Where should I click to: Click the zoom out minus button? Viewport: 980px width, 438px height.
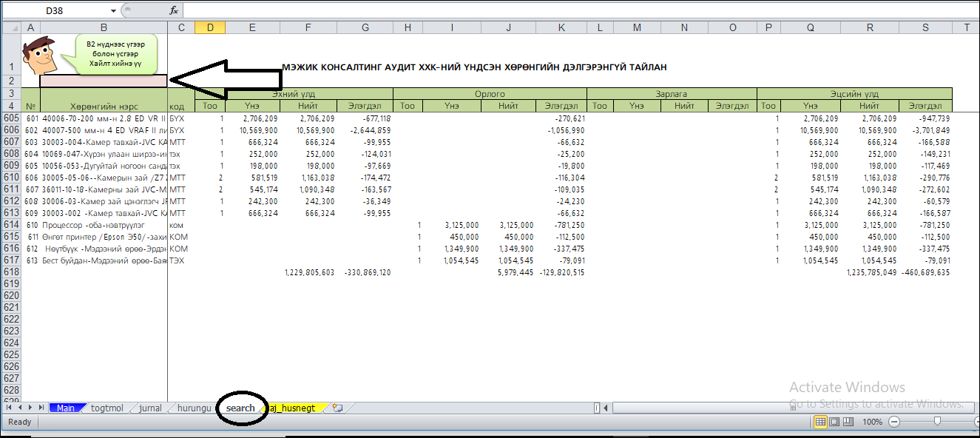894,422
